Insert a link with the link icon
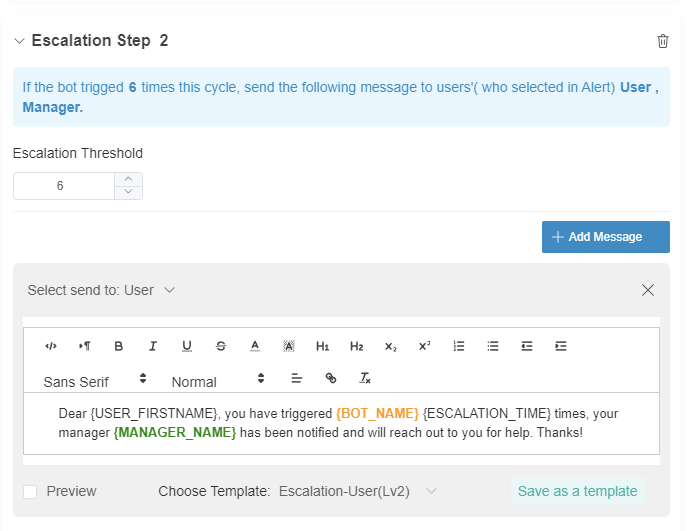The width and height of the screenshot is (692, 531). click(331, 378)
